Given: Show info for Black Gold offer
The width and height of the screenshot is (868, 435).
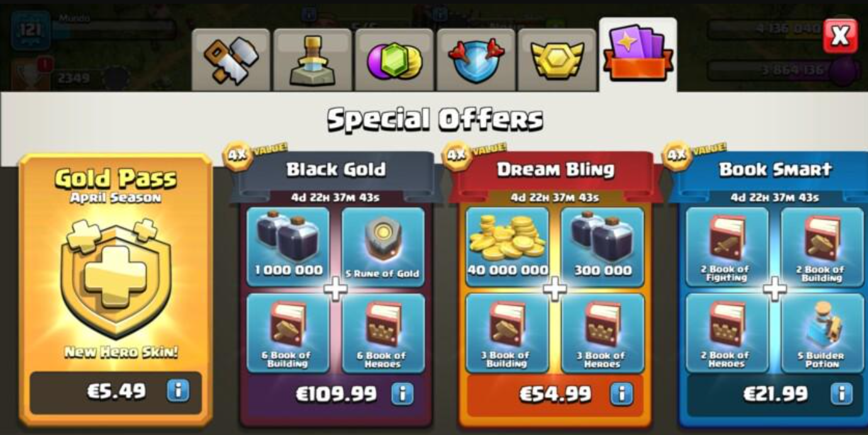Looking at the screenshot, I should (x=403, y=394).
